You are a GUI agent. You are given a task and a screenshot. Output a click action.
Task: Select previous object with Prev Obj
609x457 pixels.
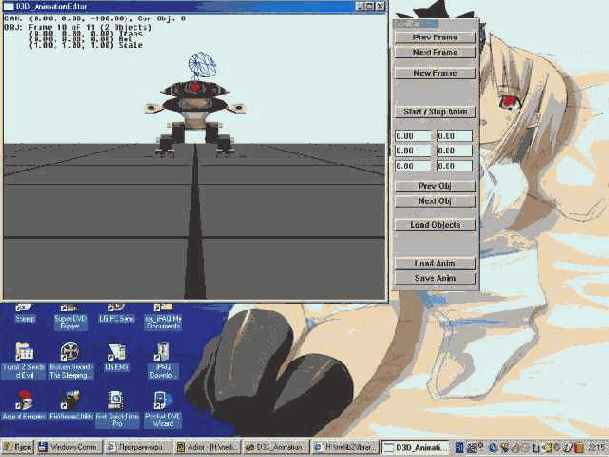[434, 186]
